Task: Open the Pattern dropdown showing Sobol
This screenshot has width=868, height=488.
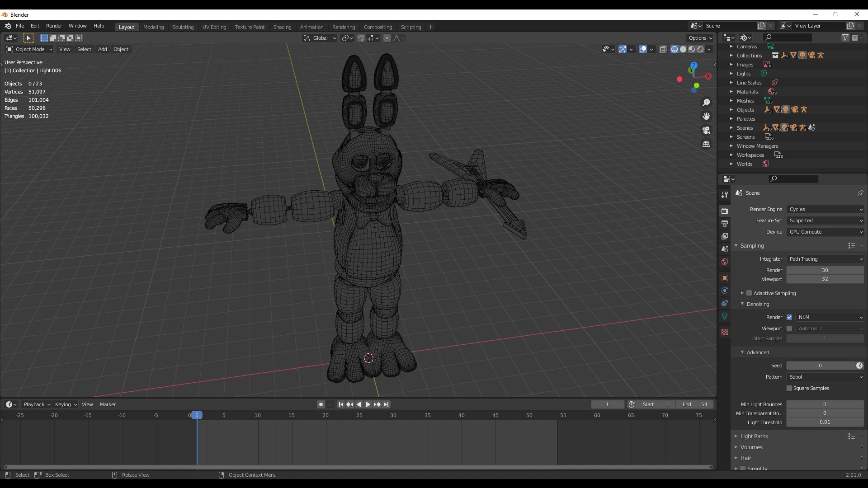Action: point(825,377)
